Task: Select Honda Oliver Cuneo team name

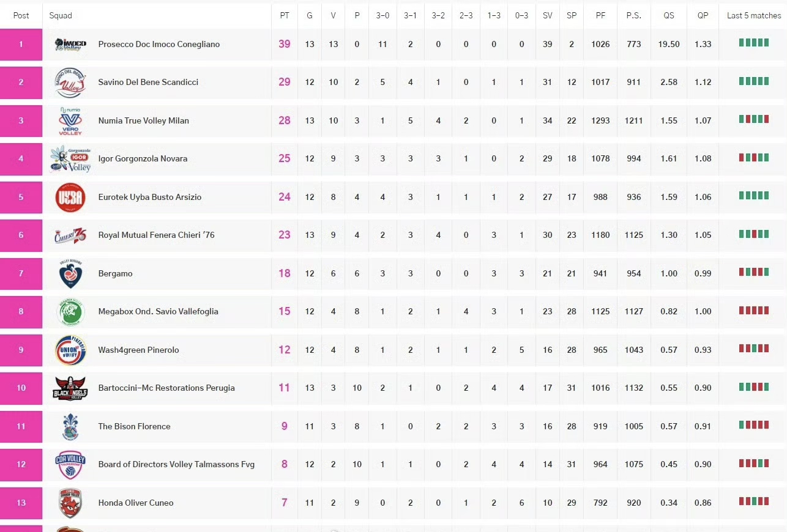Action: pos(136,503)
